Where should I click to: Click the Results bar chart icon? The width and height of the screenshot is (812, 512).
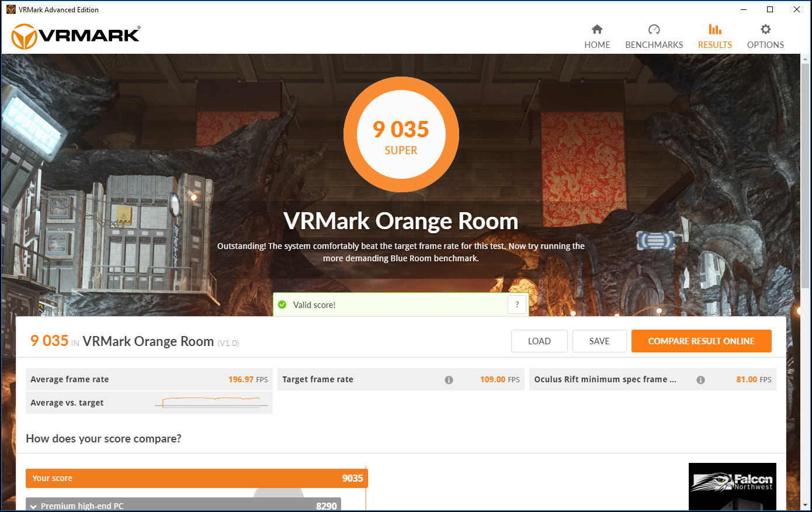[x=715, y=29]
